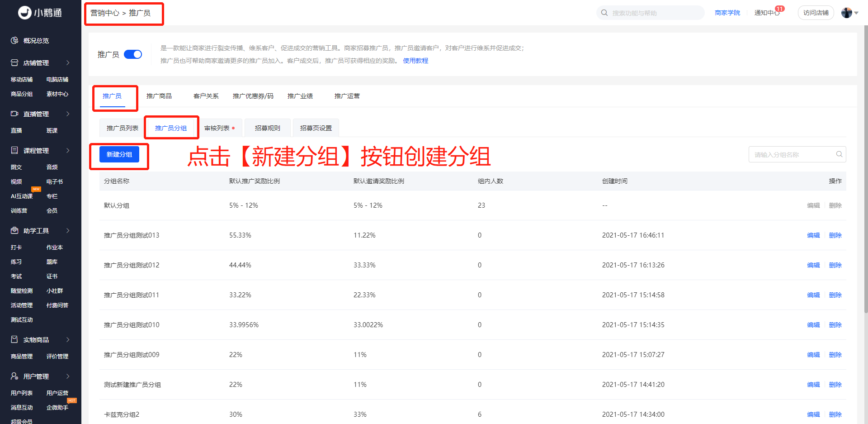This screenshot has height=424, width=868.
Task: Click notification badge showing 11
Action: (780, 9)
